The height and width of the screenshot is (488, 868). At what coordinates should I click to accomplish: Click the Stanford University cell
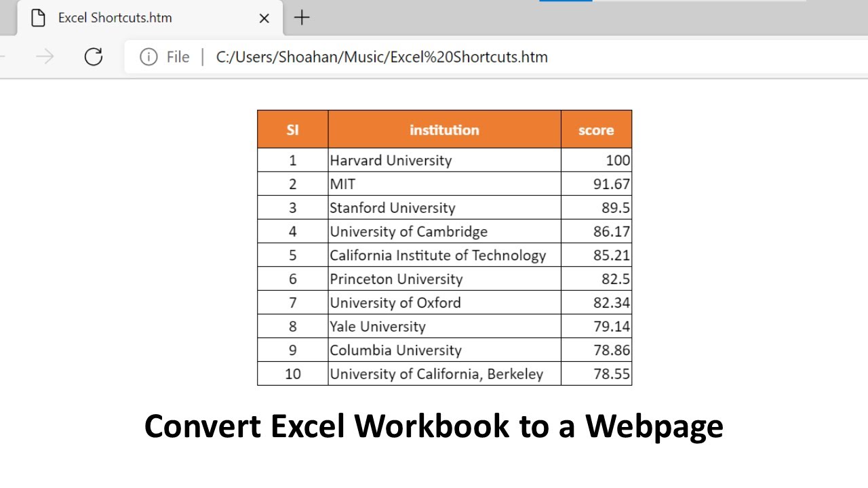coord(445,208)
